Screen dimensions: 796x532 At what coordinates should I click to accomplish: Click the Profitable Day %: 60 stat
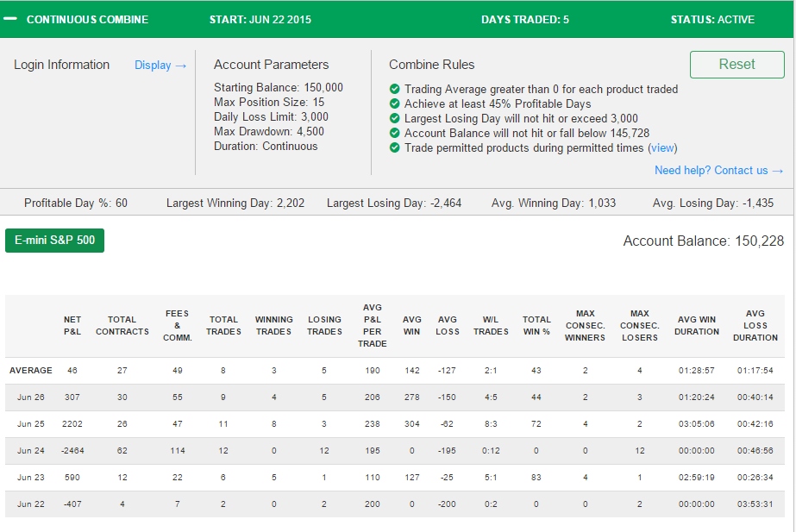76,203
